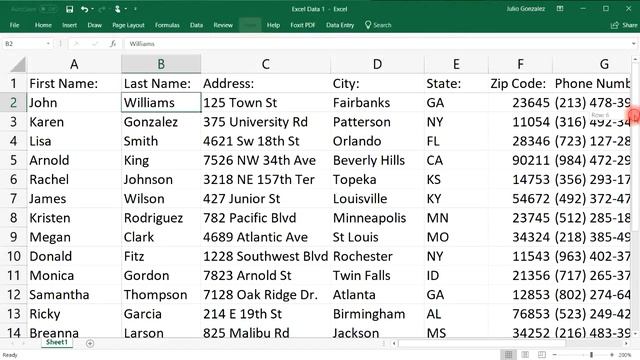
Task: Select column E header
Action: (456, 64)
